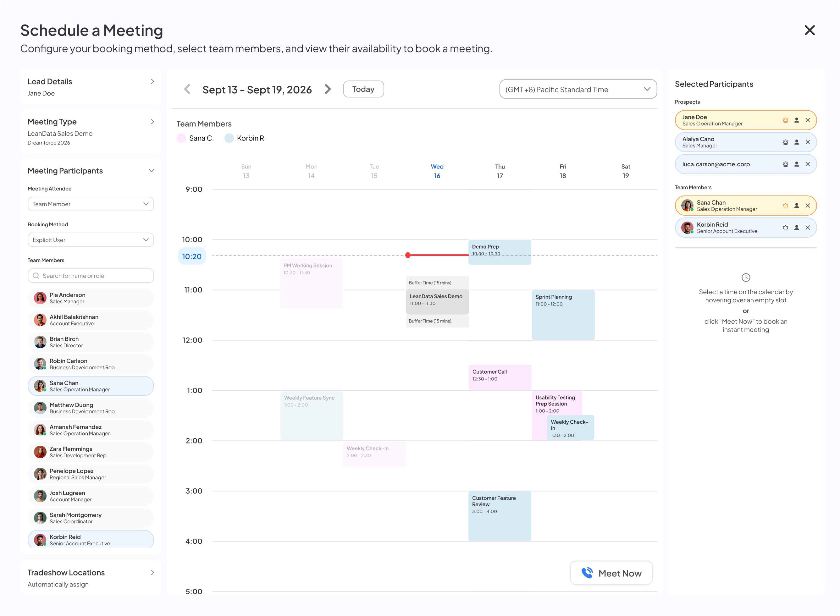Click the blue Korbin R. legend swatch
This screenshot has height=616, width=840.
(x=229, y=138)
